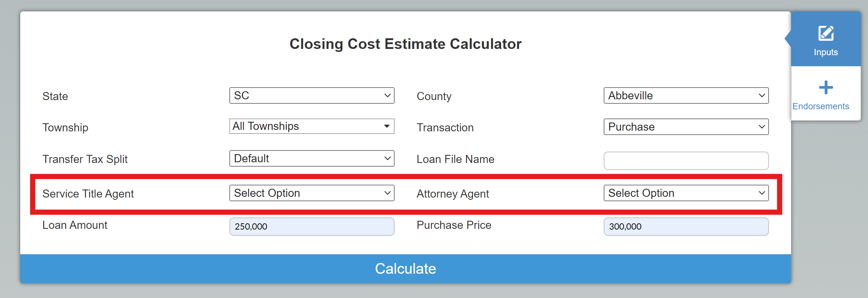Open the County dropdown showing Abbeville
The height and width of the screenshot is (298, 868).
coord(686,96)
